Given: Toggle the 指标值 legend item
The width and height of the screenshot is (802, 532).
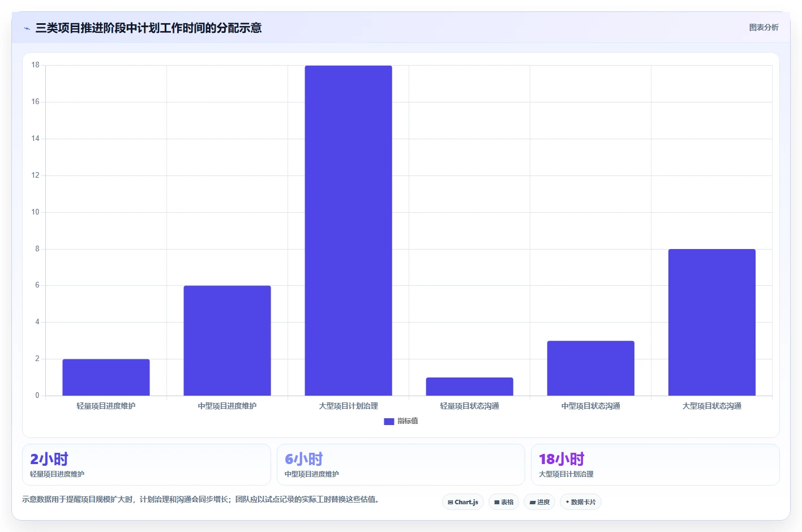Looking at the screenshot, I should (x=401, y=421).
